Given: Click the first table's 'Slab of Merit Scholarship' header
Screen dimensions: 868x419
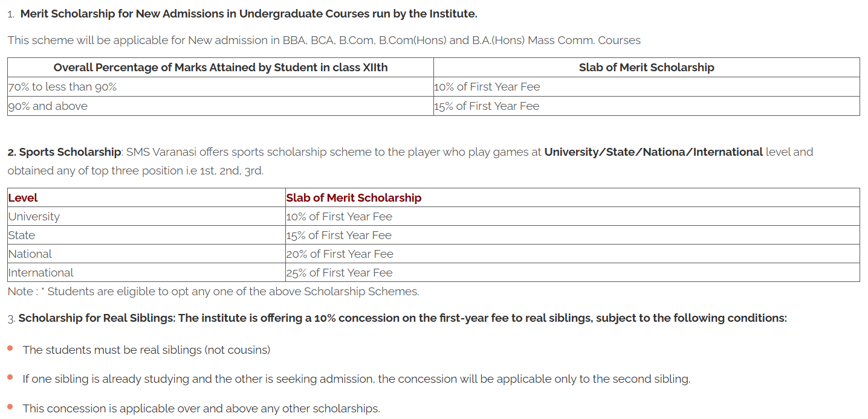Looking at the screenshot, I should 646,68.
